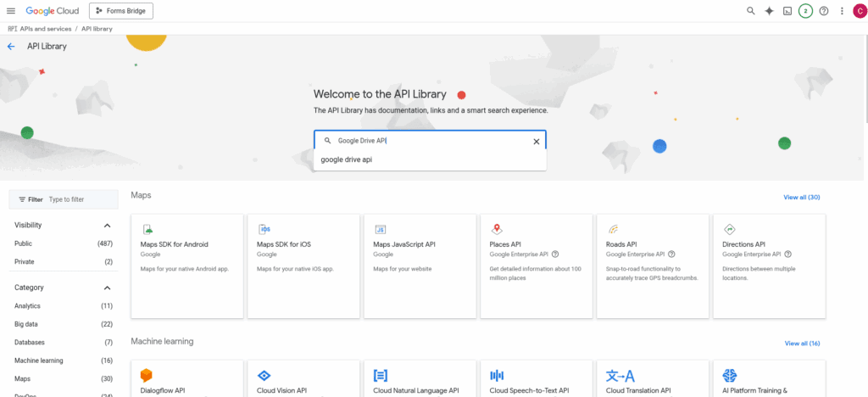The image size is (868, 397).
Task: Open the Cloud Translation API card title
Action: [x=638, y=390]
